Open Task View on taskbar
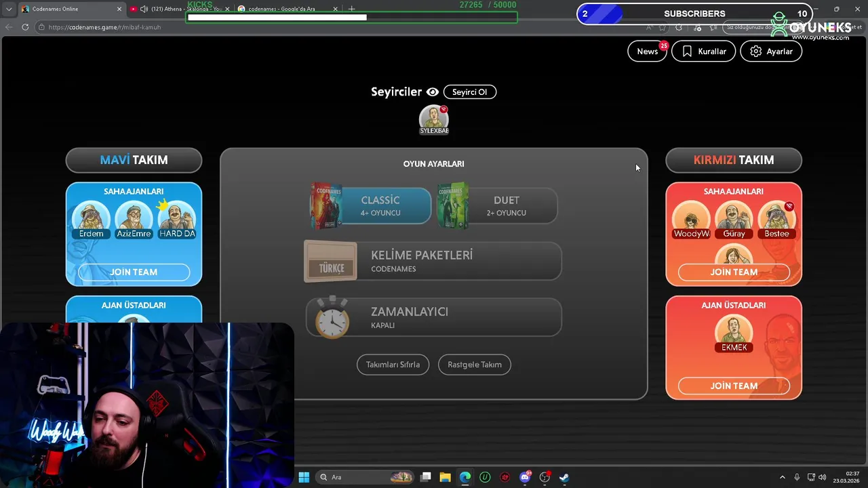Screen dimensions: 868x488 point(426,477)
